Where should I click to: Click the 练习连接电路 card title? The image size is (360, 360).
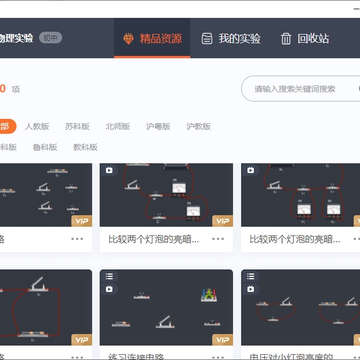pos(136,357)
